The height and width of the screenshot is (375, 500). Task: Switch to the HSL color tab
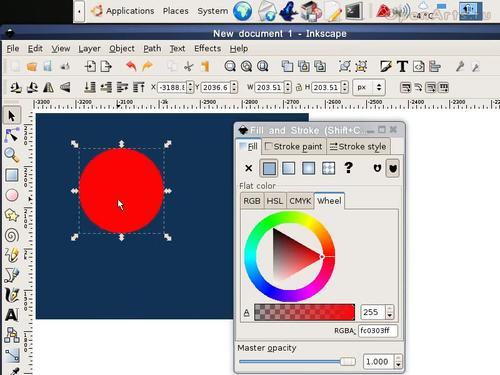coord(274,201)
